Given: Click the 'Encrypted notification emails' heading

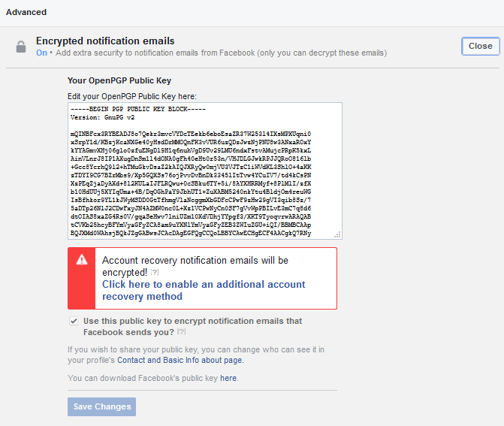Looking at the screenshot, I should click(105, 41).
